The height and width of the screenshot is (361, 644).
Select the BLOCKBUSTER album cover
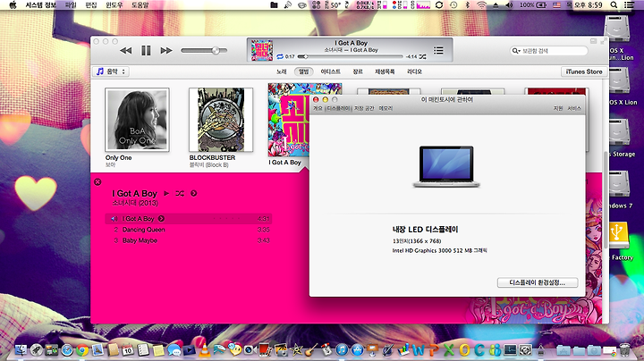tap(221, 120)
